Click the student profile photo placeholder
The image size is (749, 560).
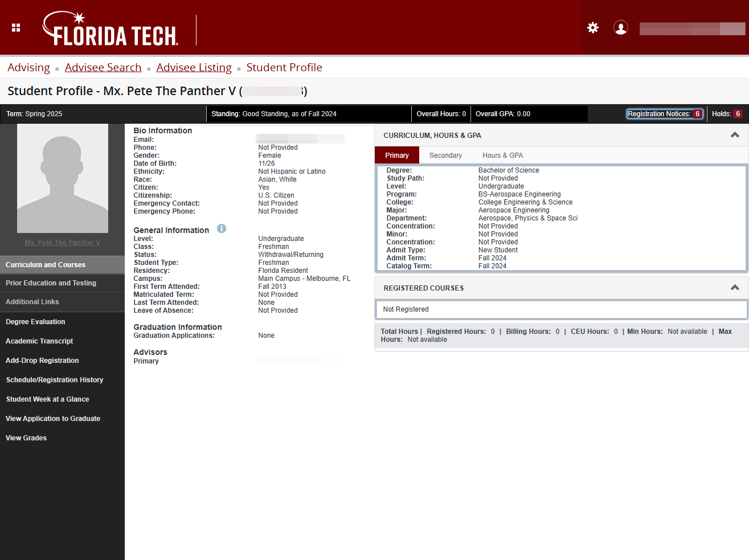coord(63,178)
